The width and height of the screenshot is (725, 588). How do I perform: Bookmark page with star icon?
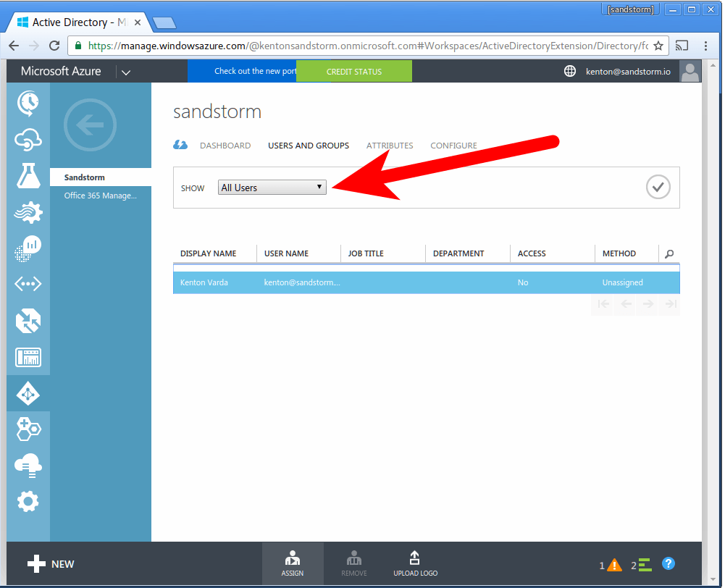pyautogui.click(x=658, y=46)
